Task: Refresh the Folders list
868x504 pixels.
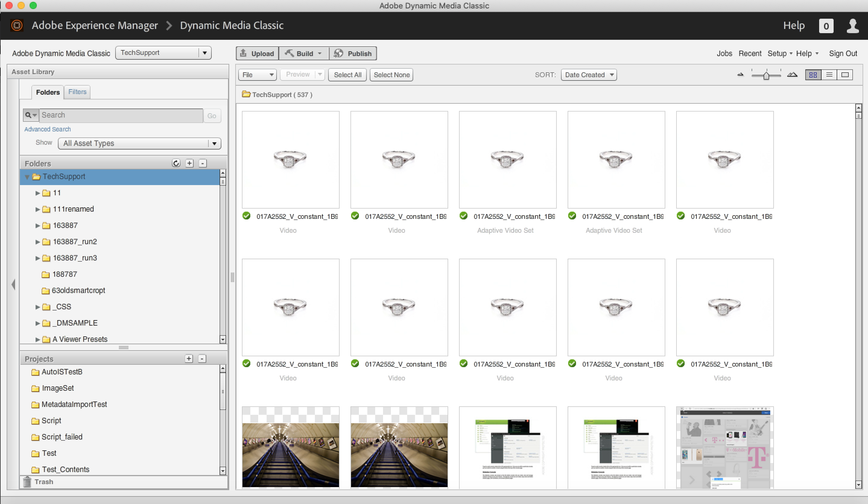Action: 176,163
